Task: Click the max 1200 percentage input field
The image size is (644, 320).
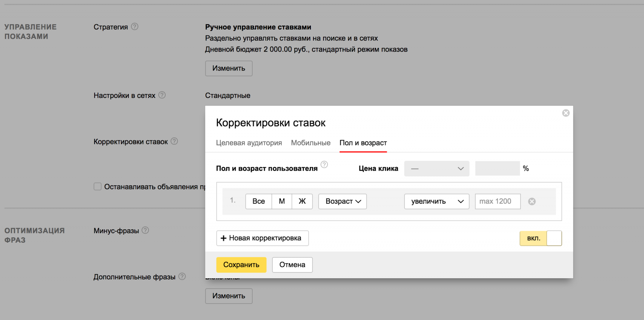Action: coord(498,201)
